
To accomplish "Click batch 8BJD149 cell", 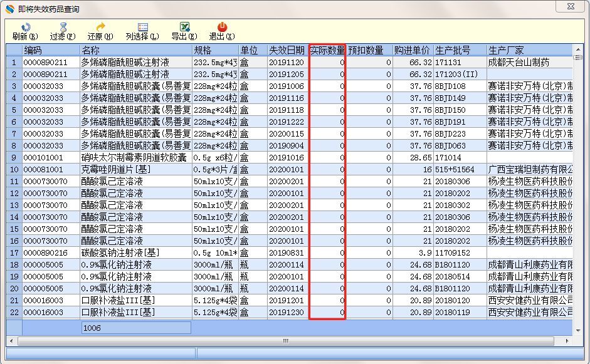I will click(460, 98).
